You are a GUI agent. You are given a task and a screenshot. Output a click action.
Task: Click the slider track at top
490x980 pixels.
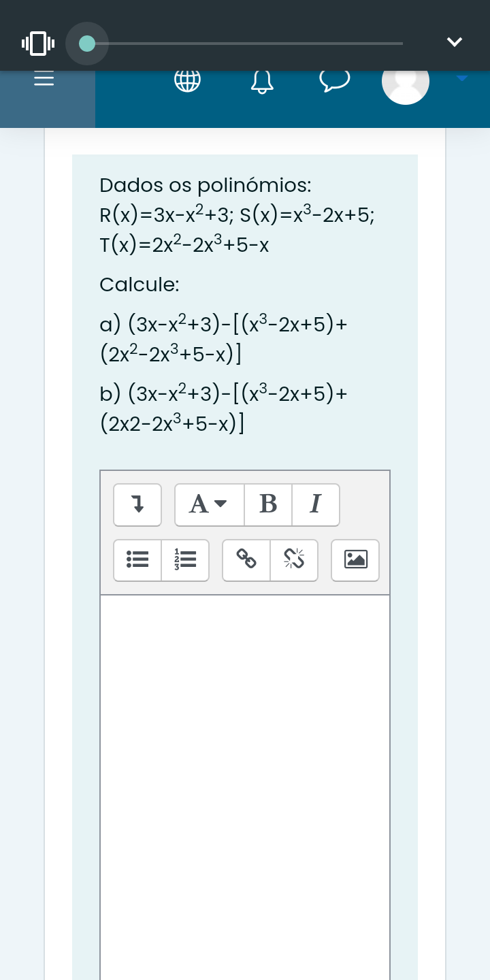(x=272, y=44)
